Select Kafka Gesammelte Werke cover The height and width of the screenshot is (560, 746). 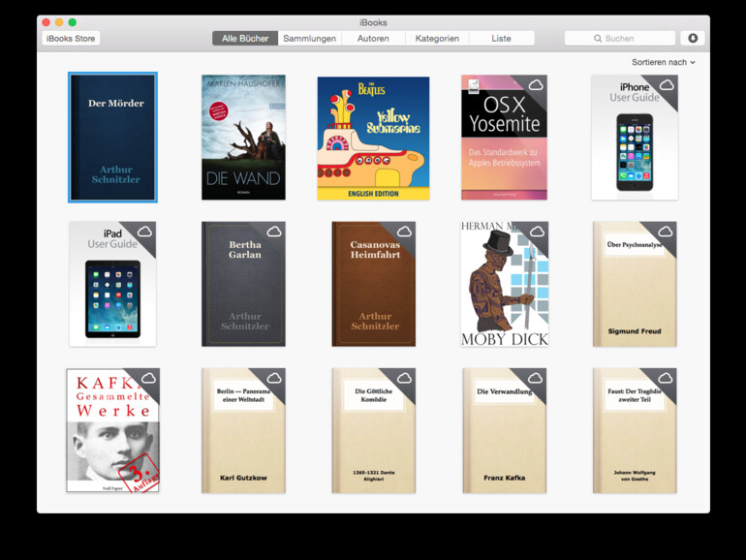(x=112, y=430)
